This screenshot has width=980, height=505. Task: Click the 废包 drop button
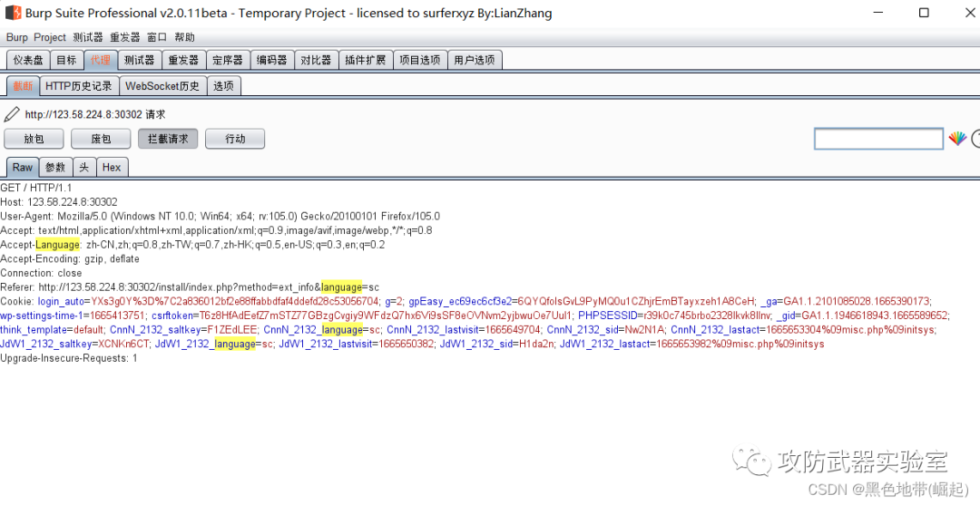point(101,140)
